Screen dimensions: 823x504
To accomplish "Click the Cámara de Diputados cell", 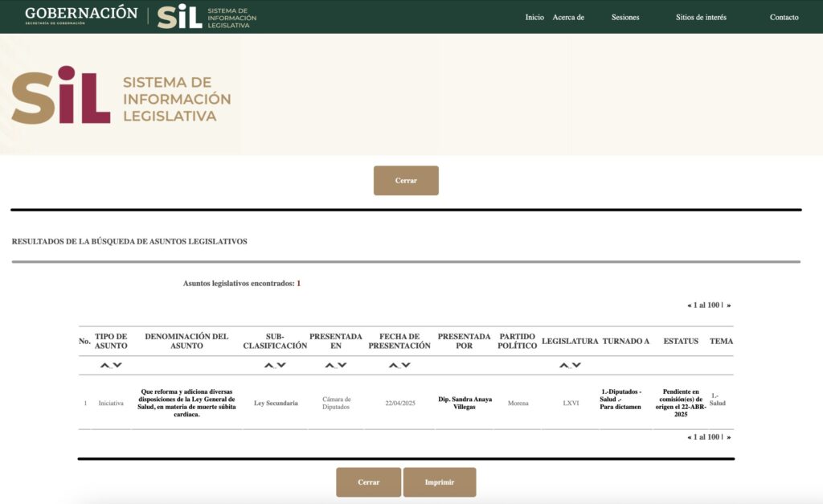I will (x=336, y=403).
